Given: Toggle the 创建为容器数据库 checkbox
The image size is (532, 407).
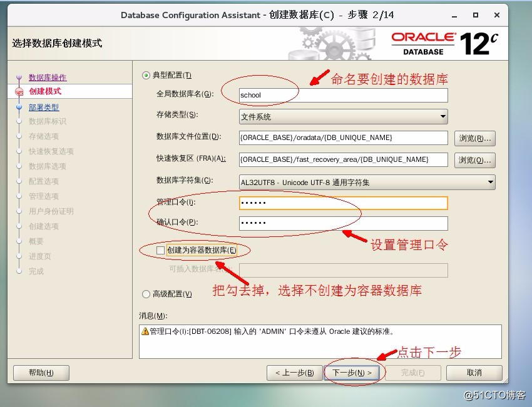Looking at the screenshot, I should 160,251.
